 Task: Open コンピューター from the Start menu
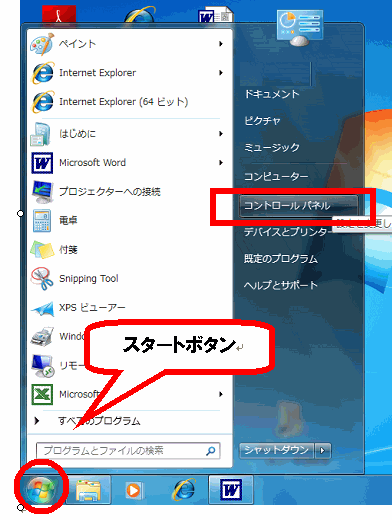click(276, 176)
